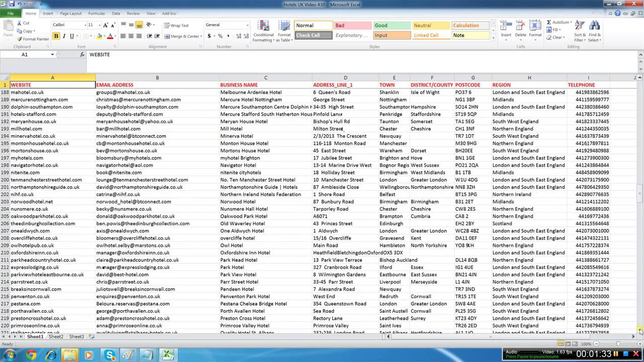Open Find & Select menu
This screenshot has width=644, height=362.
(x=595, y=31)
